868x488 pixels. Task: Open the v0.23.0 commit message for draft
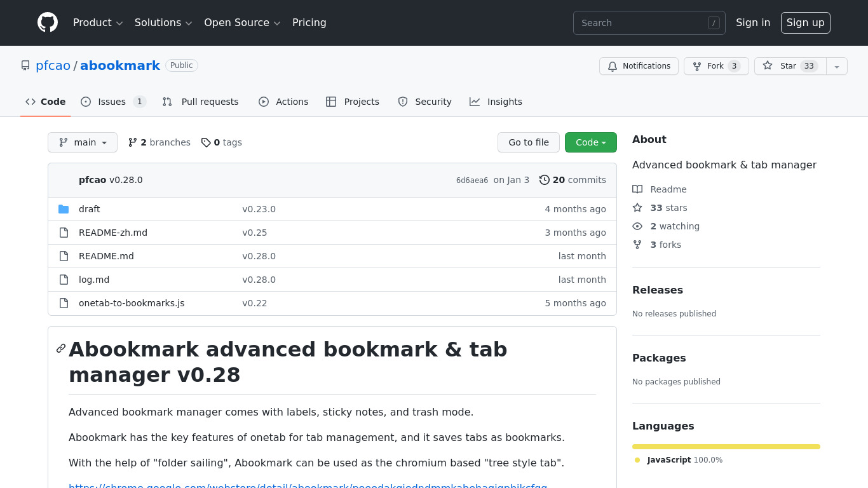tap(259, 209)
